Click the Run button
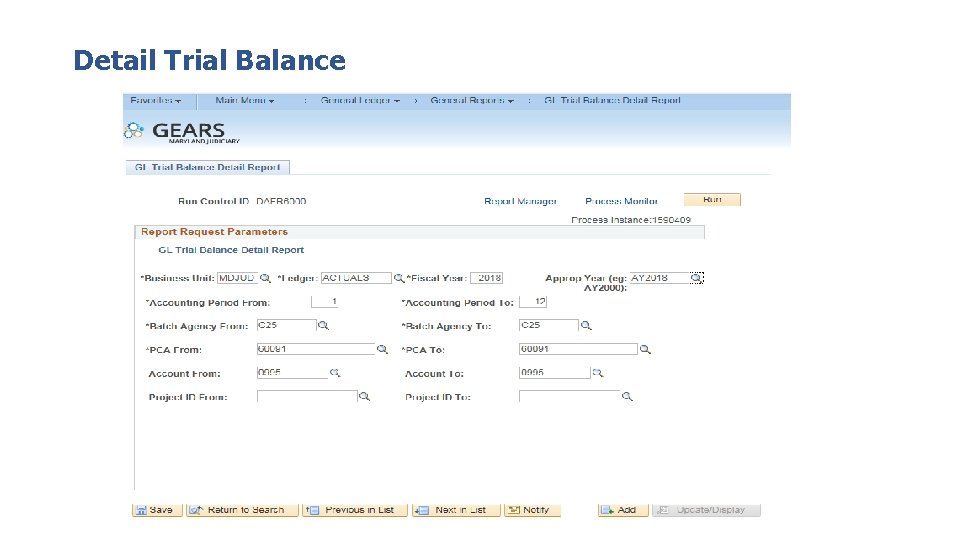Screen dimensions: 960x540 (713, 200)
